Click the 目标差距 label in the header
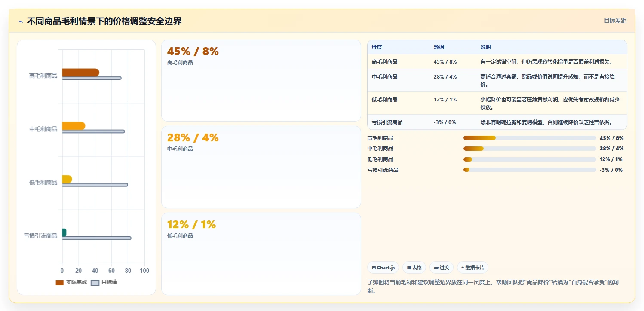Image resolution: width=644 pixels, height=311 pixels. pyautogui.click(x=615, y=21)
